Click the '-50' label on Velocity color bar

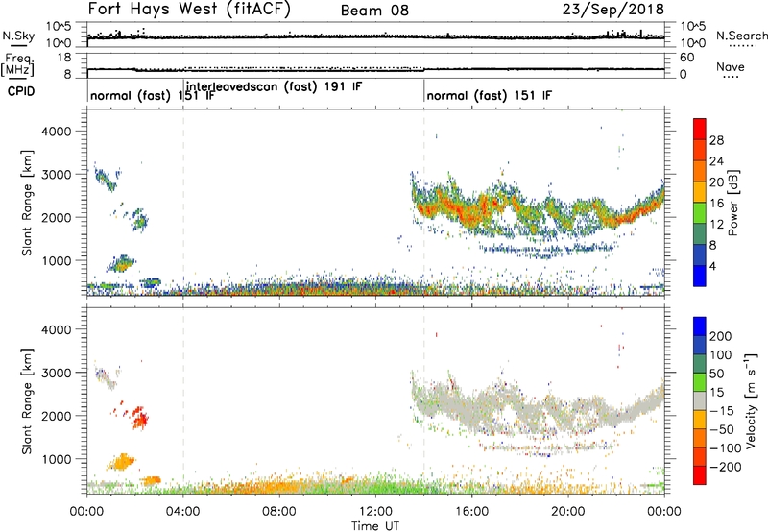click(x=722, y=429)
